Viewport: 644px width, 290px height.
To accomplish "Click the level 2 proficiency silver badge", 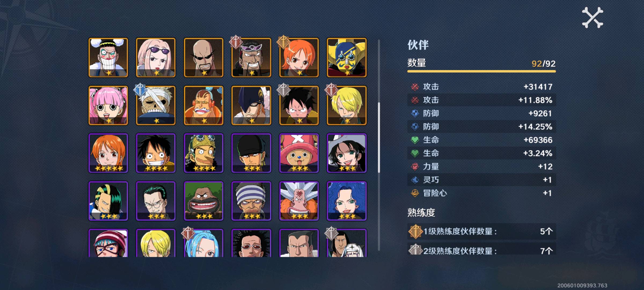I will coord(415,250).
